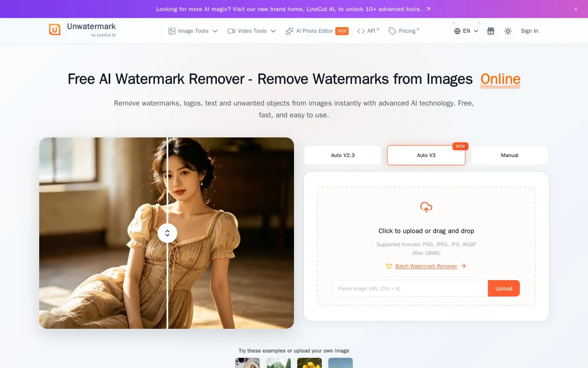This screenshot has width=588, height=368.
Task: Click the Image Tools picture icon
Action: click(x=172, y=31)
